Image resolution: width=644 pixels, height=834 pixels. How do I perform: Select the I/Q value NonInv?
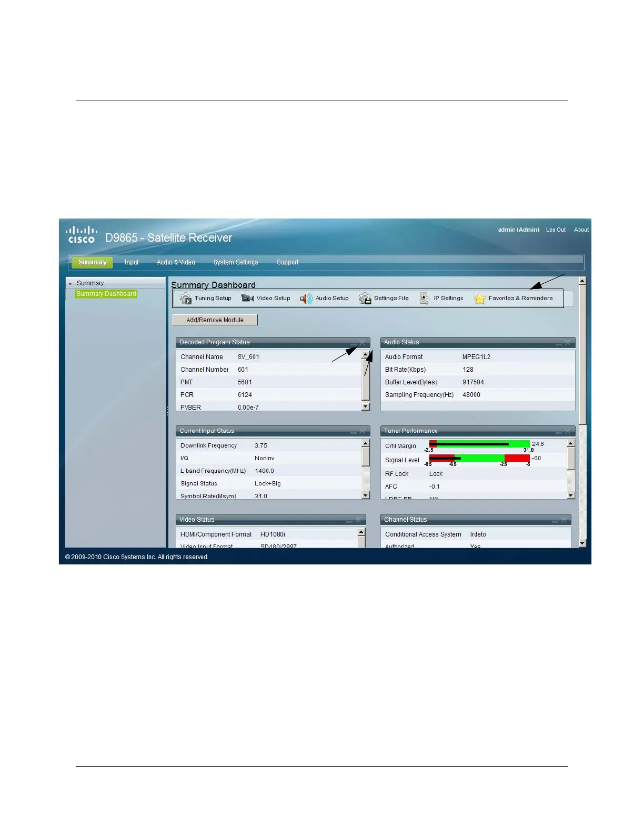pyautogui.click(x=264, y=458)
